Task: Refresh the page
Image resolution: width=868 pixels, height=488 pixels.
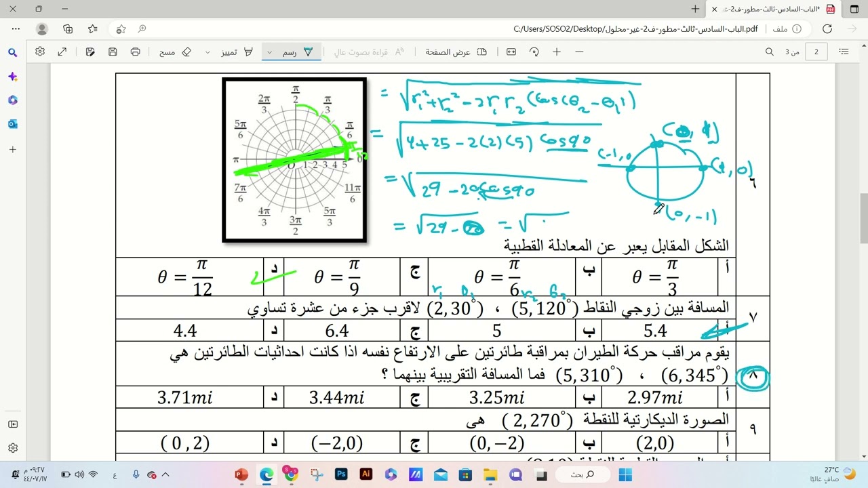Action: (x=827, y=28)
